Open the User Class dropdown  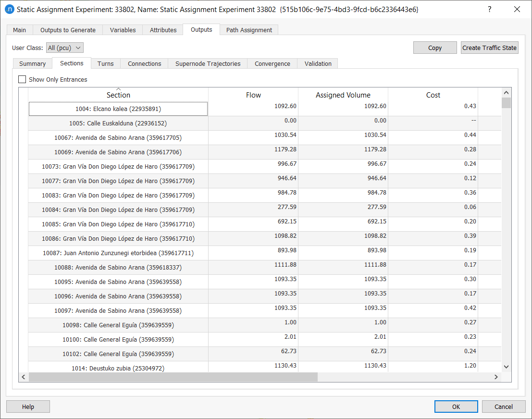point(65,48)
